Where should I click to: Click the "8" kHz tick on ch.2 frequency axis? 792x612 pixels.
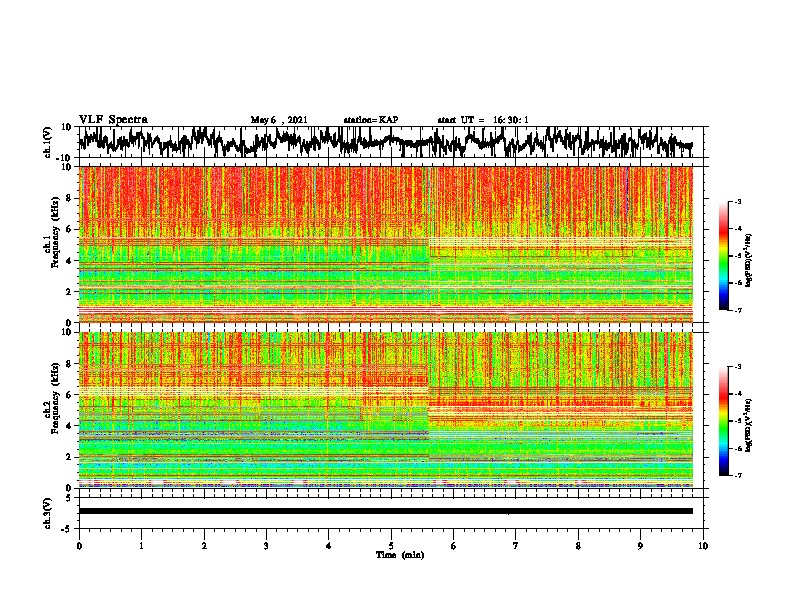tap(69, 364)
